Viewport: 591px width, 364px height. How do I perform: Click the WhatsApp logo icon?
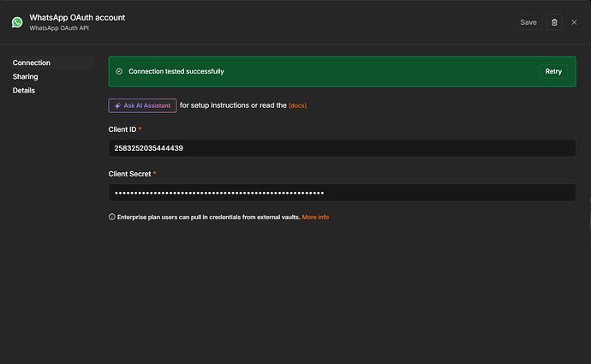pyautogui.click(x=17, y=22)
